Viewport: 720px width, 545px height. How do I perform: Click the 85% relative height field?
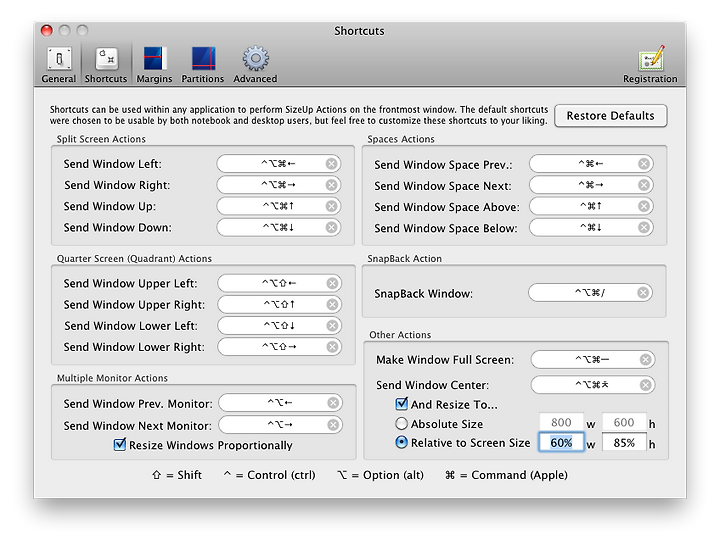[624, 443]
